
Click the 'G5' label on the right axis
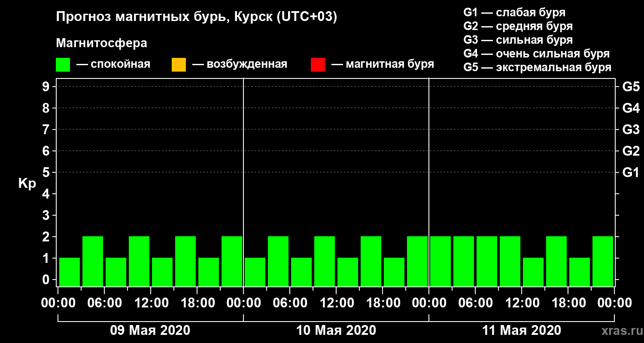pyautogui.click(x=631, y=87)
